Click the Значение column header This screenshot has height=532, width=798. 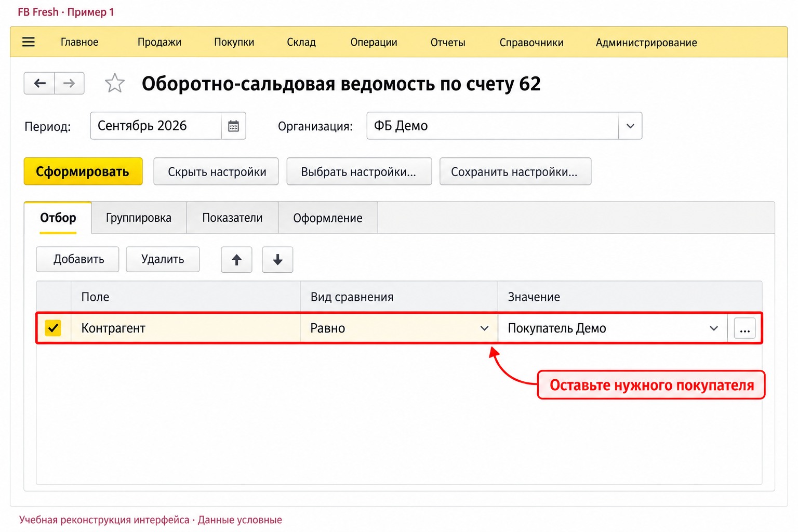(x=630, y=297)
